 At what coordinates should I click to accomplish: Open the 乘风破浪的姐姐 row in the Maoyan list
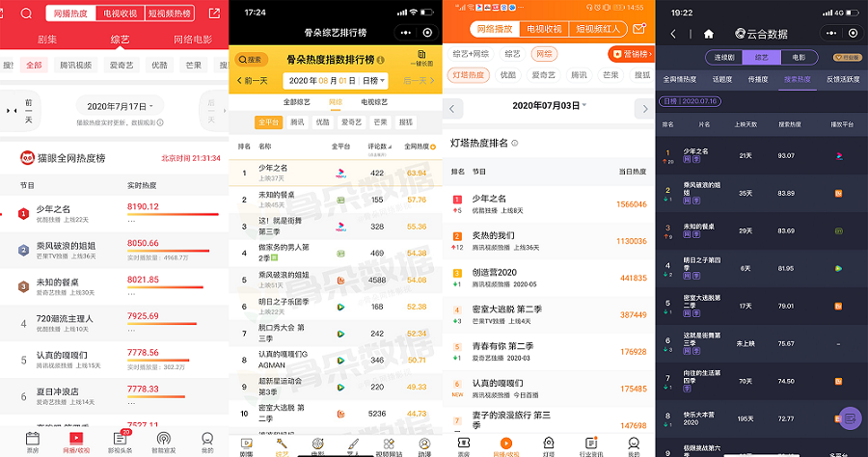click(114, 250)
